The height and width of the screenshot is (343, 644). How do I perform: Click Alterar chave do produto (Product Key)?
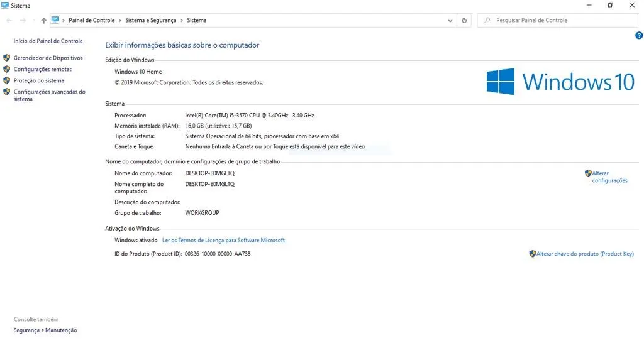[x=585, y=254]
